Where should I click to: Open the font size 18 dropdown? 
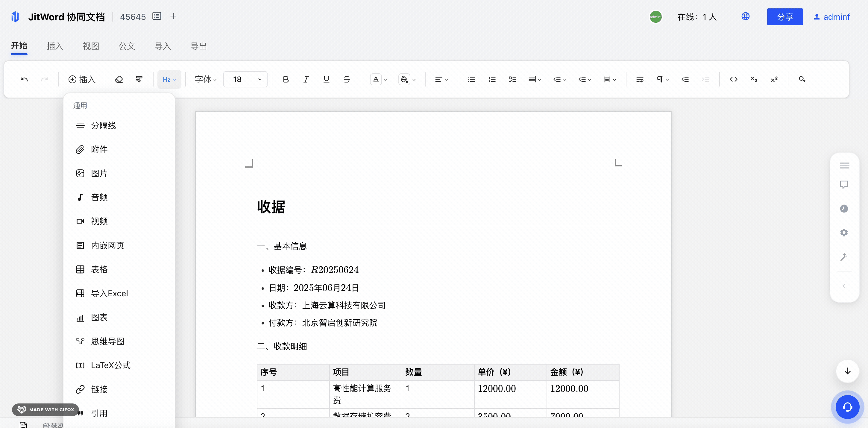click(x=246, y=80)
